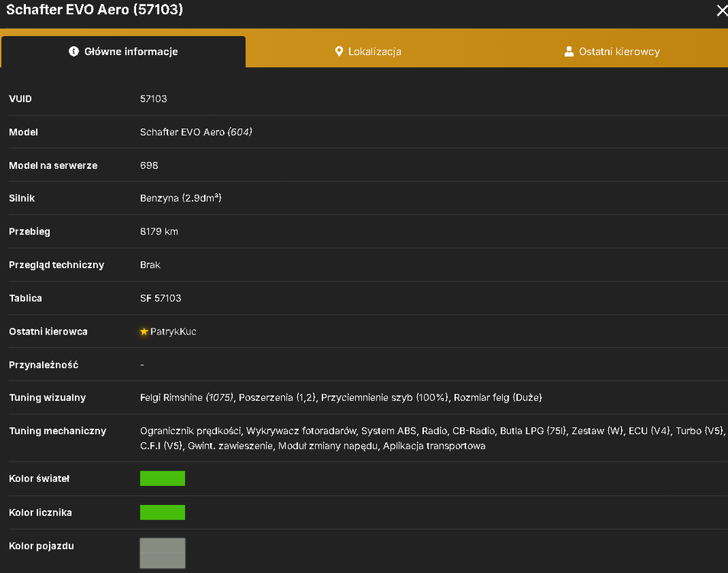Screen dimensions: 728x573
Task: Click the Aplikacja transportowa tuning entry
Action: [x=434, y=446]
